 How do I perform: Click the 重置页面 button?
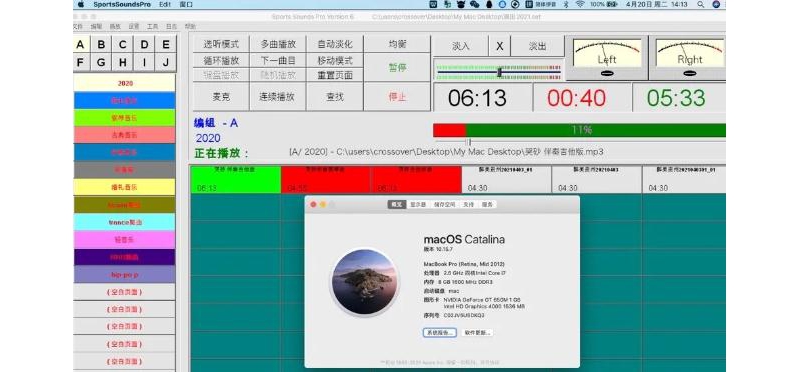pos(335,75)
